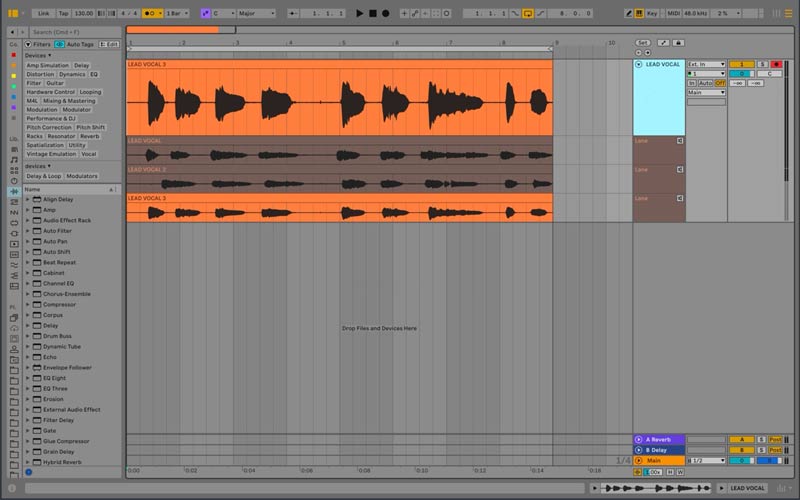The image size is (800, 500).
Task: Open the root note C dropdown
Action: click(223, 13)
